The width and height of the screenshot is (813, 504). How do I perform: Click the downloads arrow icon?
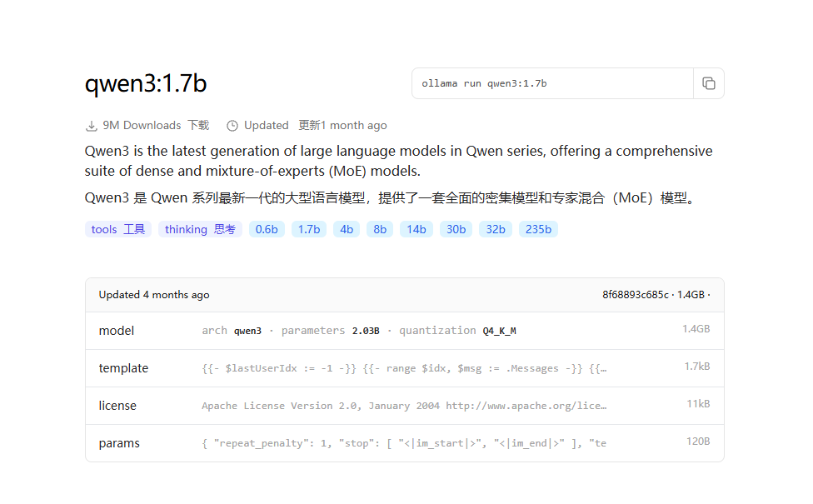tap(92, 126)
